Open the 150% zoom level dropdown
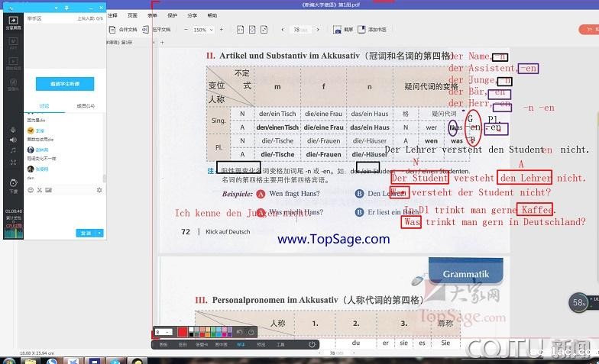 click(x=202, y=30)
